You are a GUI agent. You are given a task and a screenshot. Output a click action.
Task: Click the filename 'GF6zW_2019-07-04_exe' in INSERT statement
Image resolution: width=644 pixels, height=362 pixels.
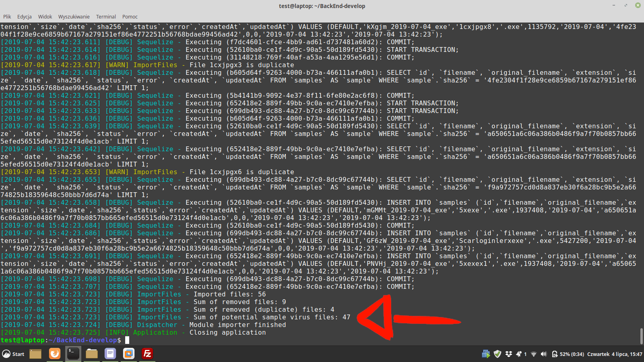407,241
